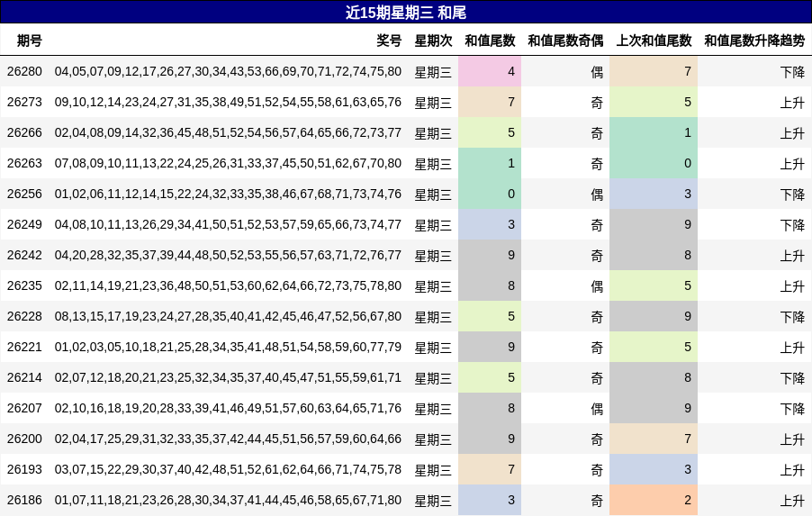Click winning numbers beginning 02,10,16,18,19
This screenshot has height=516, width=812.
pyautogui.click(x=228, y=408)
